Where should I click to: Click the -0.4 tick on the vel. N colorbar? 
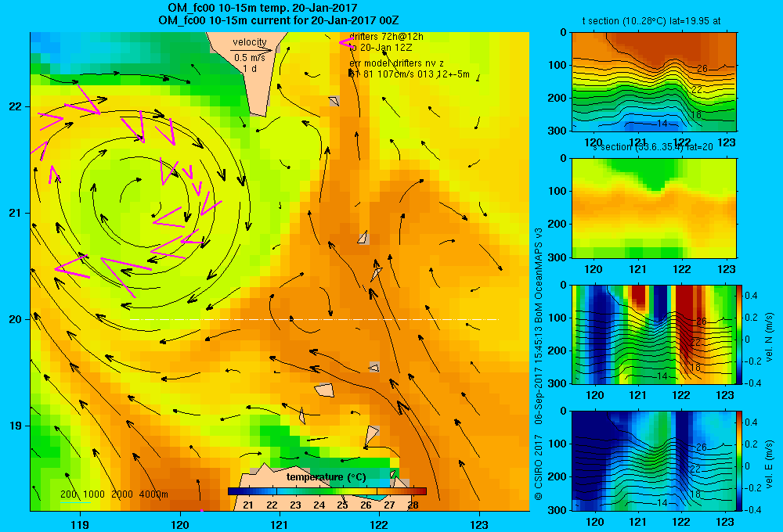752,383
